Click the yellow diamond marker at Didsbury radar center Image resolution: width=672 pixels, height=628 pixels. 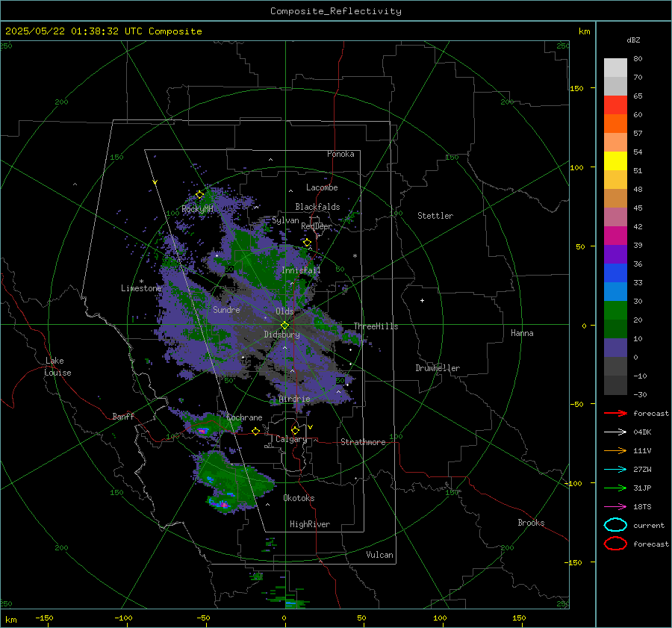(x=284, y=326)
